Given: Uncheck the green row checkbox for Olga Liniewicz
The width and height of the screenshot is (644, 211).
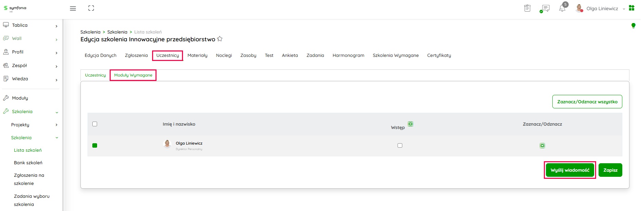Looking at the screenshot, I should click(x=95, y=146).
